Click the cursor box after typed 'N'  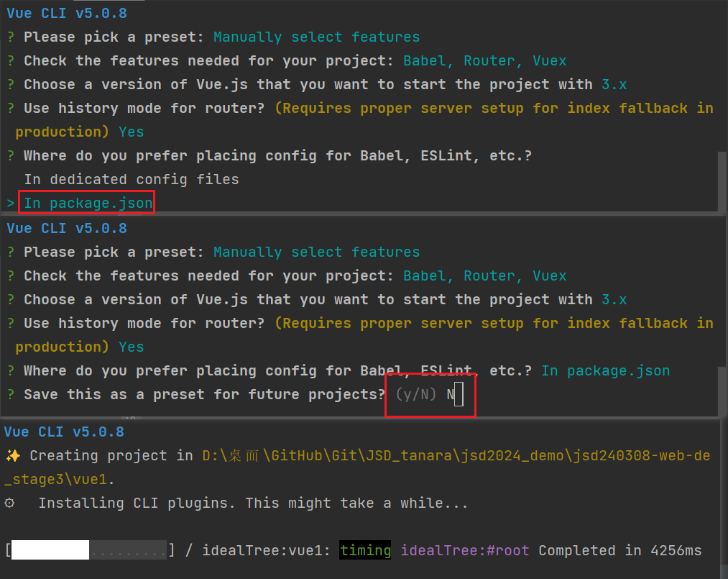459,394
